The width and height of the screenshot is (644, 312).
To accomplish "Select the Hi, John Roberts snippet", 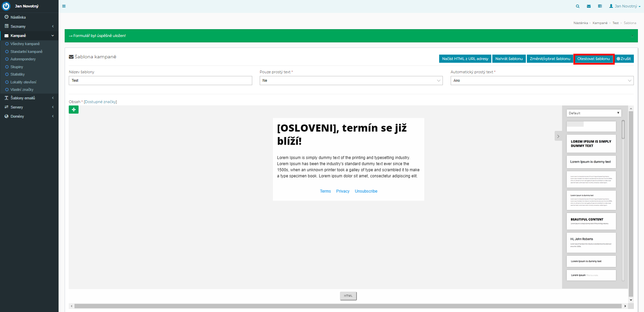I will click(x=591, y=242).
